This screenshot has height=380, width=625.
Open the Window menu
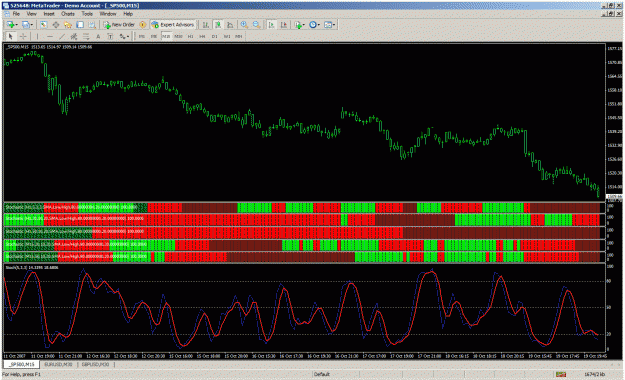[108, 14]
